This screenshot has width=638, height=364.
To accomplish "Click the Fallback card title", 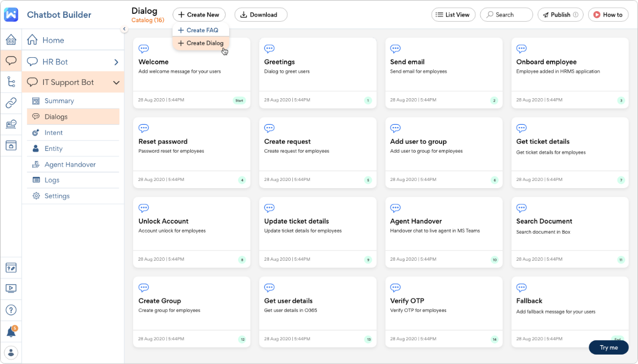I will point(529,301).
